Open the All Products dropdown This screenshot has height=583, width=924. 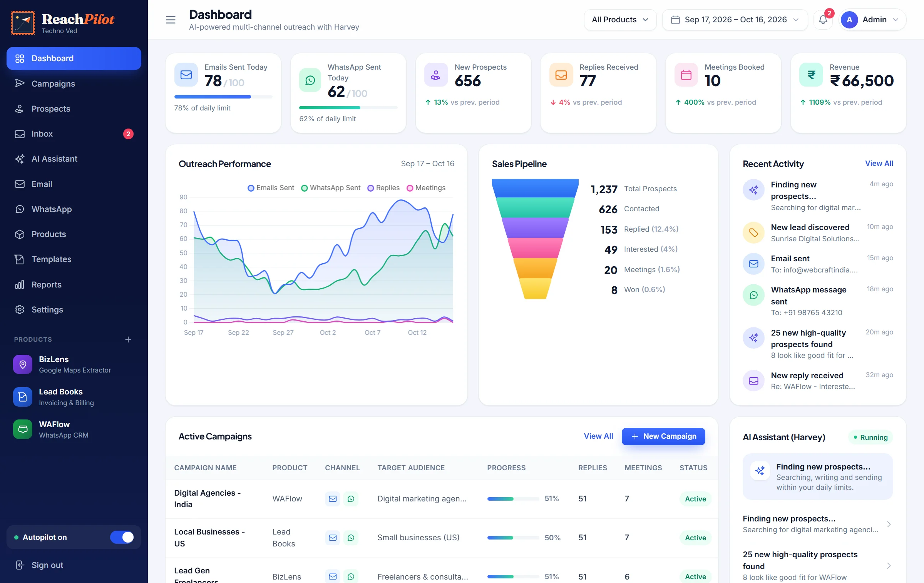click(620, 20)
